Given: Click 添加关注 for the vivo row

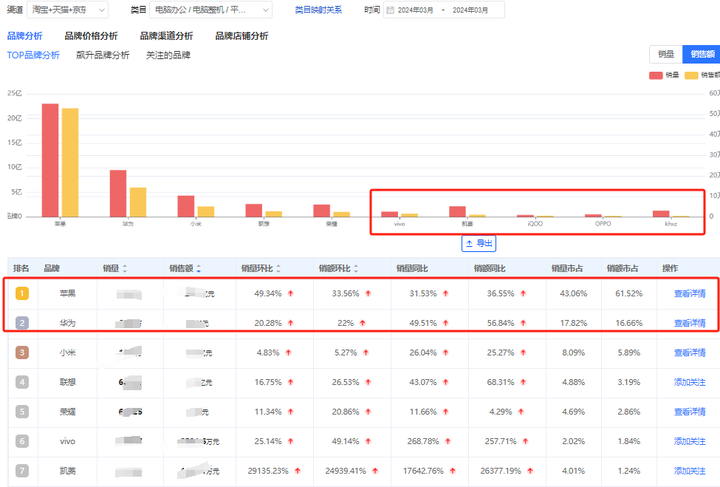Looking at the screenshot, I should [690, 441].
